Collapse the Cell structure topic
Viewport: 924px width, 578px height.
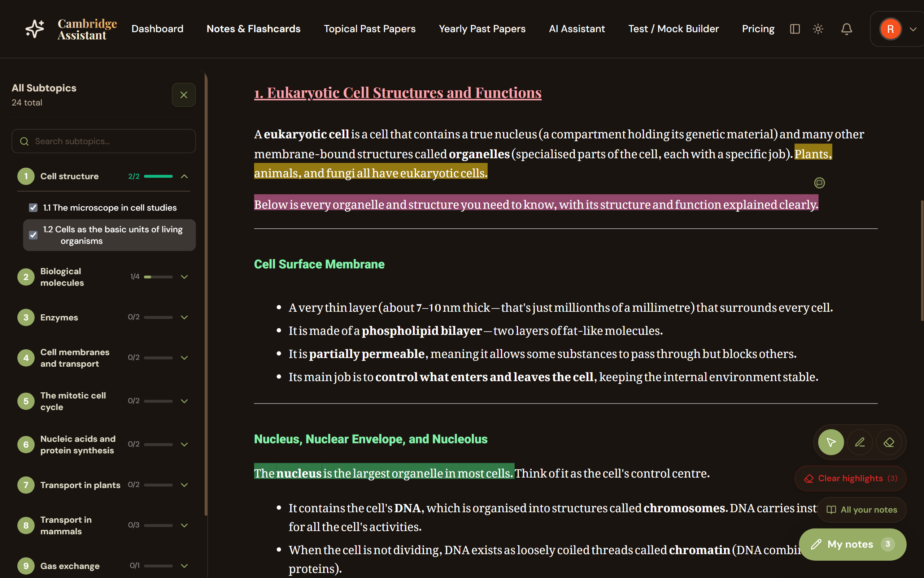pyautogui.click(x=184, y=176)
